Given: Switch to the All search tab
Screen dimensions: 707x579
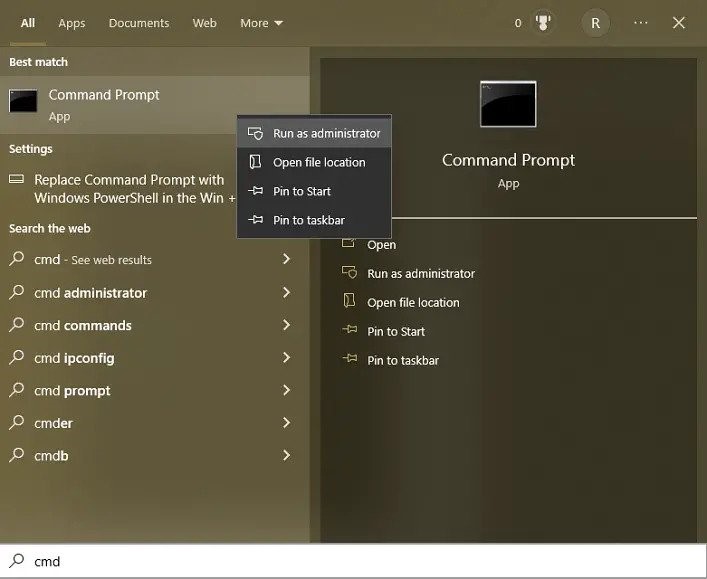Looking at the screenshot, I should coord(28,23).
